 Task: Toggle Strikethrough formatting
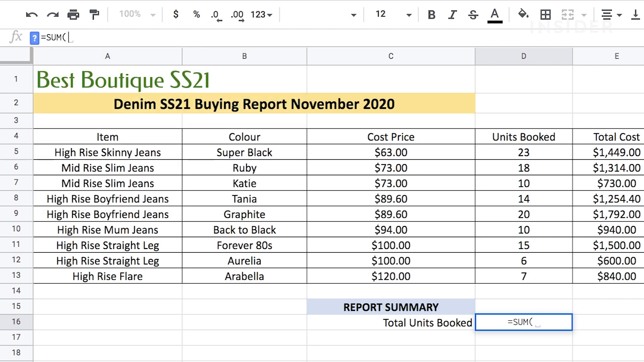click(x=473, y=14)
